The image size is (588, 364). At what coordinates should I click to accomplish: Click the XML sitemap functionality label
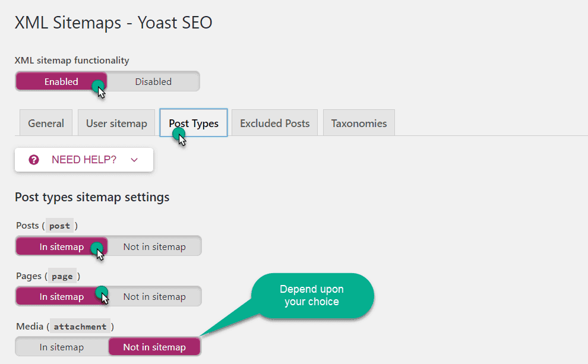pos(72,61)
